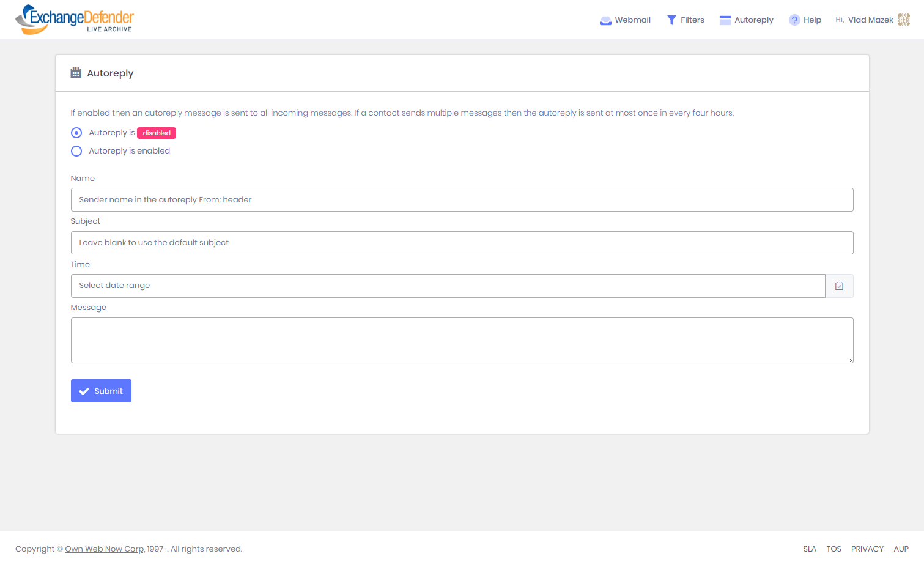This screenshot has height=567, width=924.
Task: Click the user avatar beside Vlad Mazek
Action: coord(903,20)
